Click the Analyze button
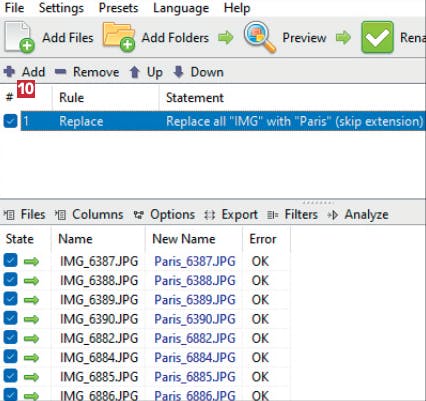The width and height of the screenshot is (426, 401). [358, 215]
